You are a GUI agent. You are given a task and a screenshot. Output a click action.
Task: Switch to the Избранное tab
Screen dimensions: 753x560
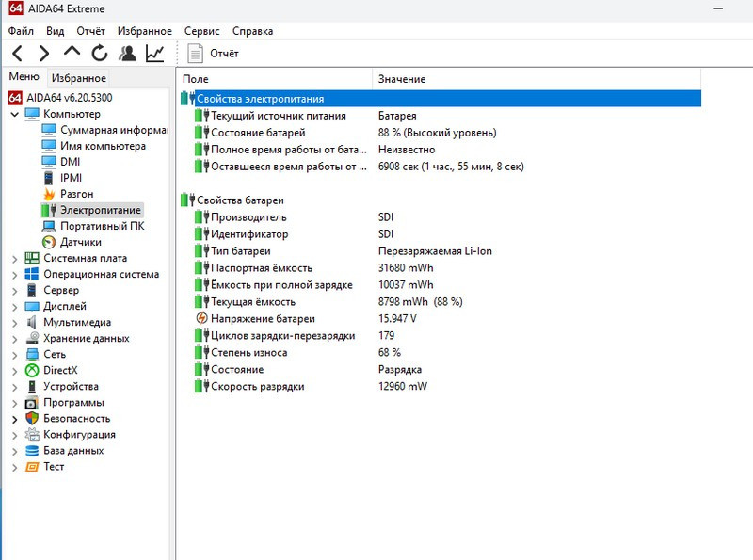pos(79,78)
